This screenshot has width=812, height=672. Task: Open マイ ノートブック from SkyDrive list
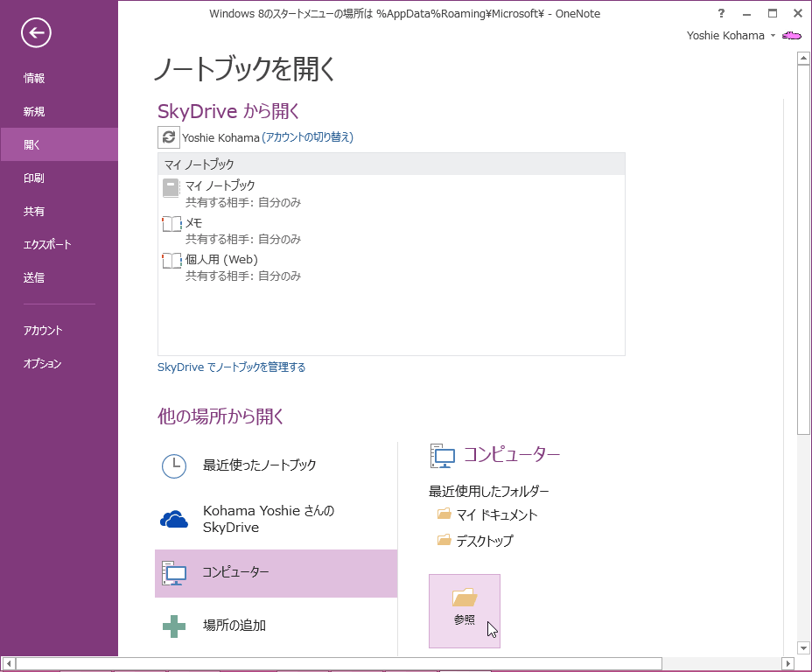click(391, 193)
